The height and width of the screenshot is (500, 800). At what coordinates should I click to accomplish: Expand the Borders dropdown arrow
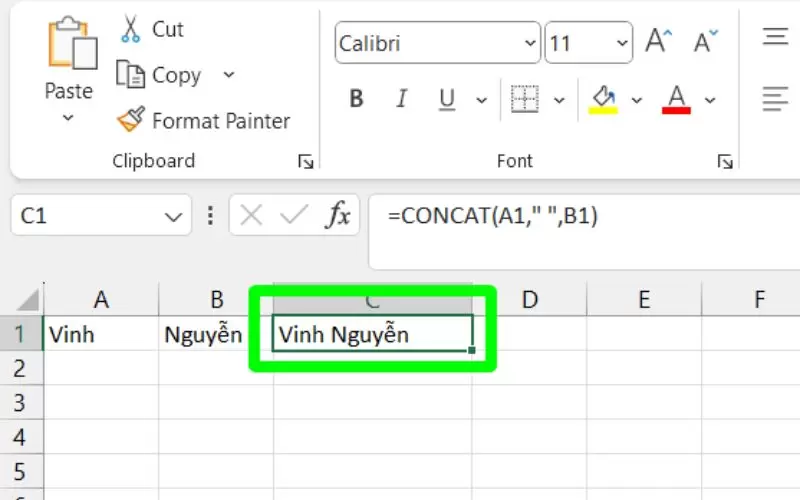point(559,100)
